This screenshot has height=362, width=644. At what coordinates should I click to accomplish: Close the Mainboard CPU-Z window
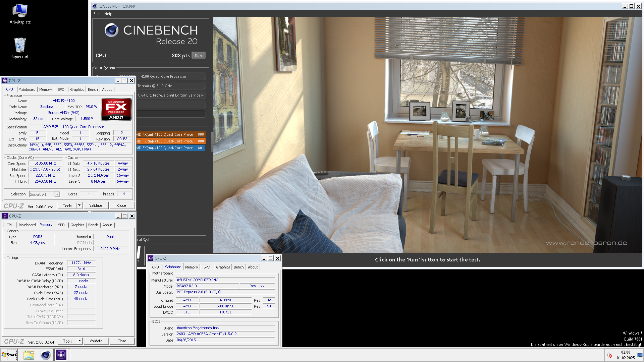[277, 258]
